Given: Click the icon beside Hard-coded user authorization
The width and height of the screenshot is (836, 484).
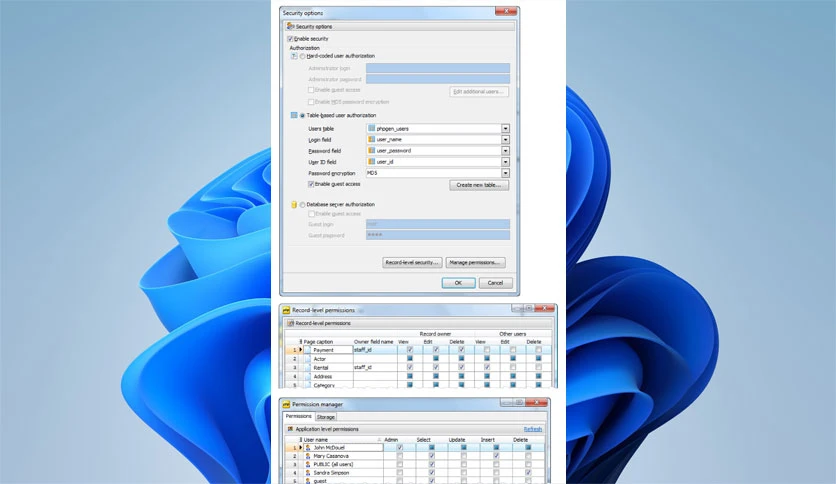Looking at the screenshot, I should [294, 56].
